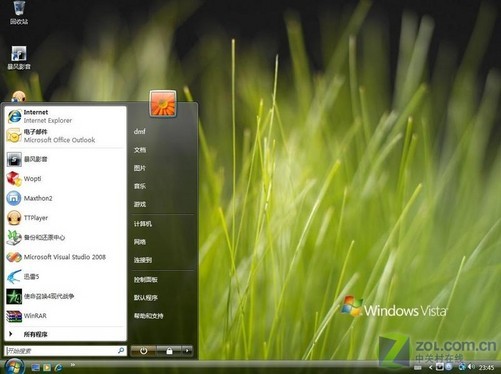Launch Microsoft Office Outlook email
The image size is (501, 374).
tap(65, 136)
